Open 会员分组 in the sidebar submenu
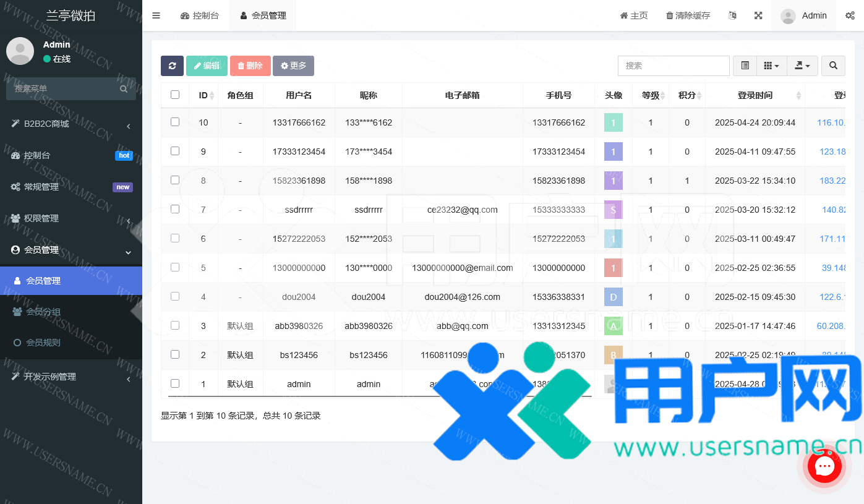 71,312
